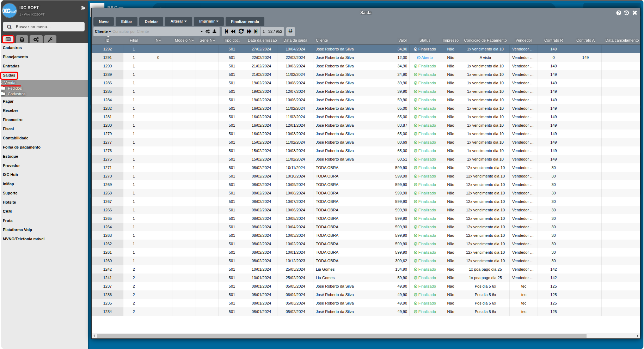Click the filter settings gears icon
Viewport: 644px width, 349px height.
[x=208, y=31]
